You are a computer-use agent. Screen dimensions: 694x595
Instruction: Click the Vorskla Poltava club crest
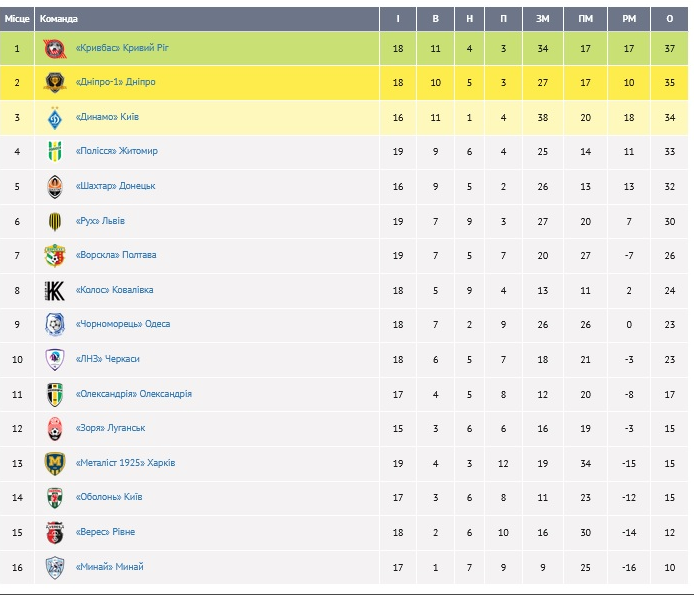click(x=54, y=256)
